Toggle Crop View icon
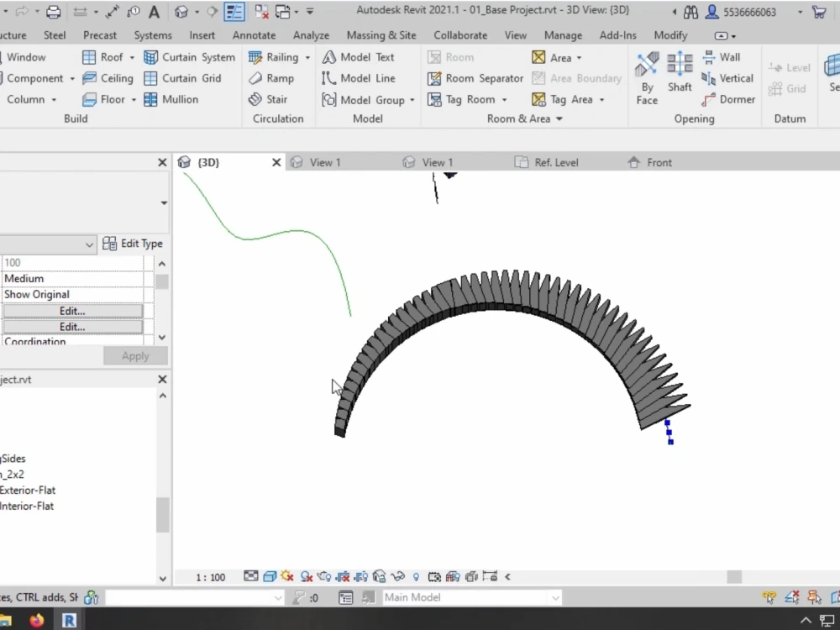 coord(343,577)
